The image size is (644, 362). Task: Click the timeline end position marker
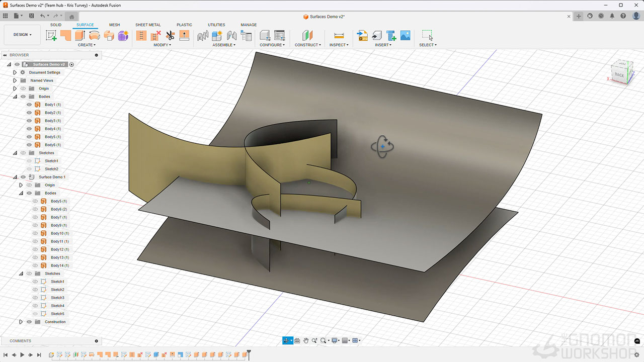click(x=249, y=353)
